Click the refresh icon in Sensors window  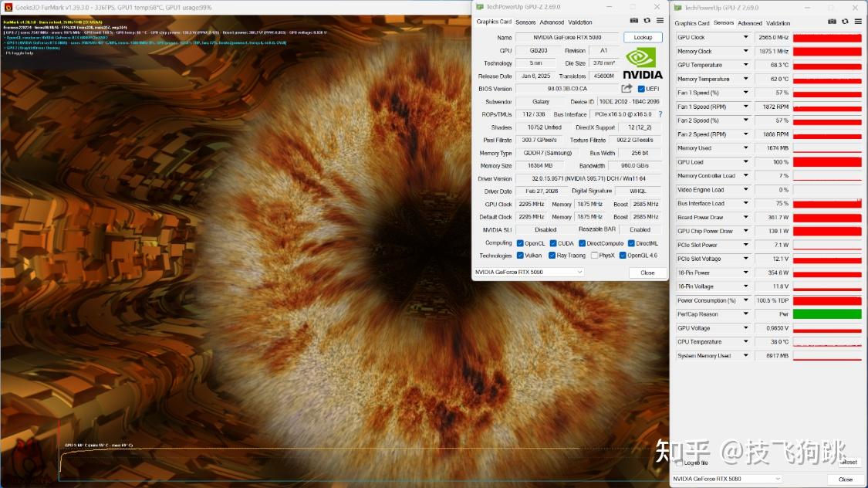[x=845, y=22]
